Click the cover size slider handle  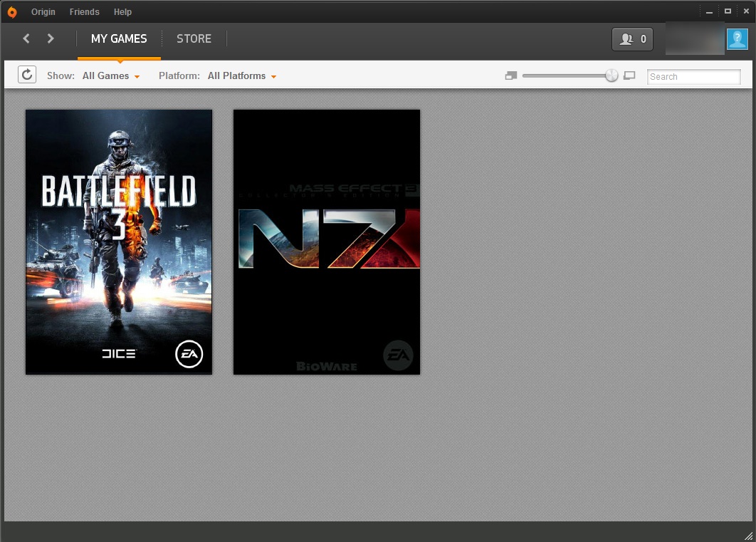(x=611, y=75)
